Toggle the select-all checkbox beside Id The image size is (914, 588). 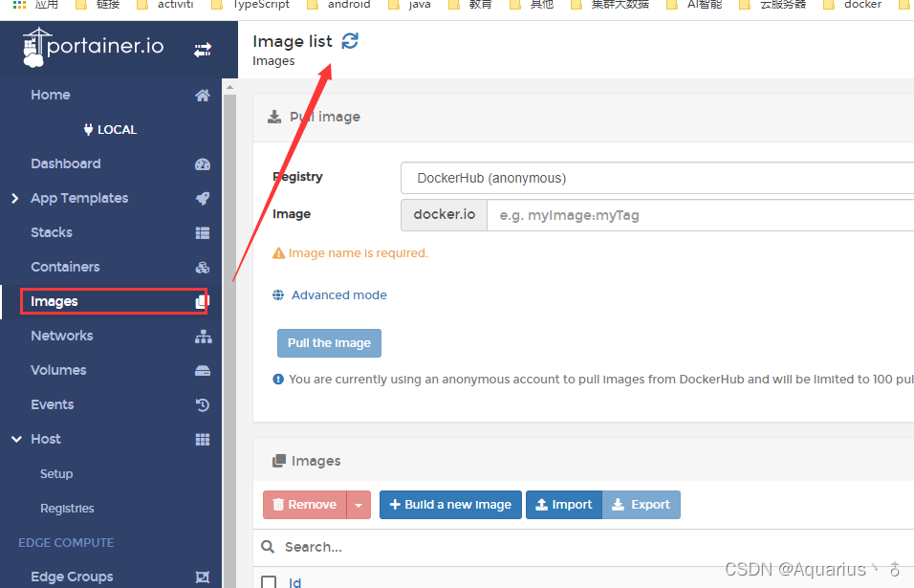pos(269,582)
